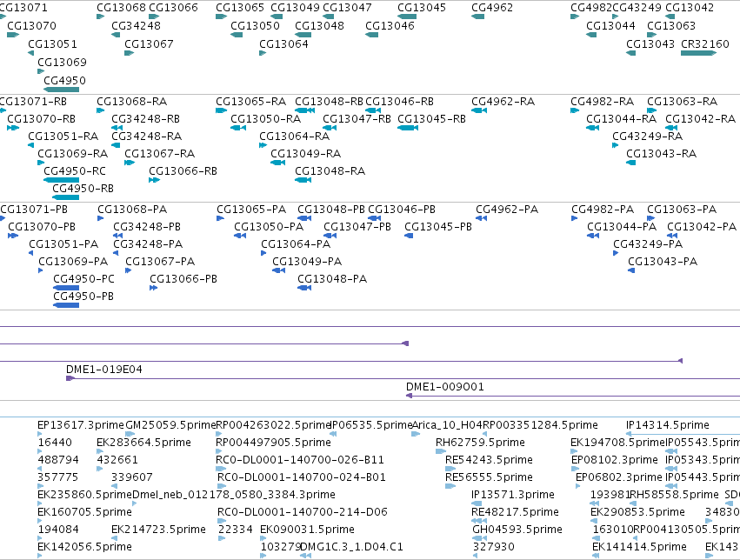
Task: Click the IP06535.5prime label
Action: [371, 425]
